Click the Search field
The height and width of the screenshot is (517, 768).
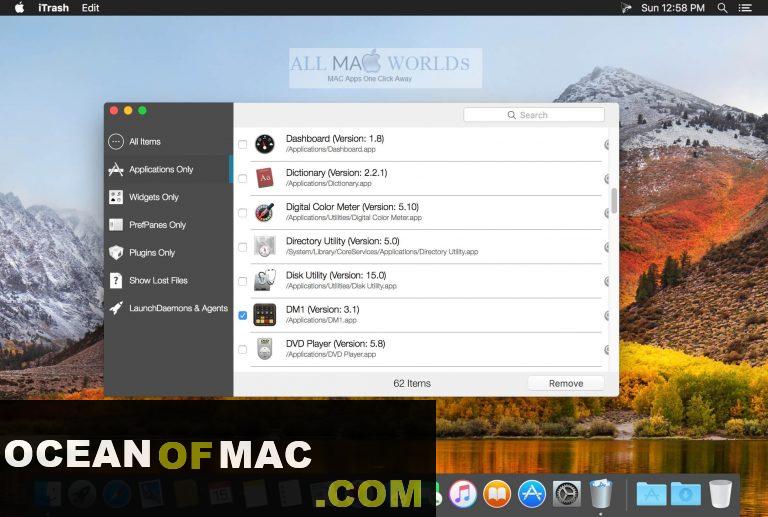coord(534,115)
